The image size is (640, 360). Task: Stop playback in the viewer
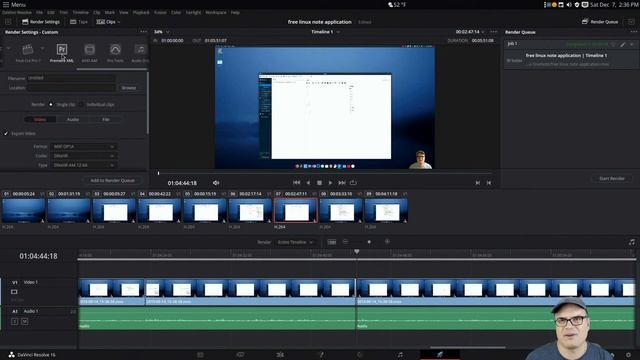click(319, 182)
